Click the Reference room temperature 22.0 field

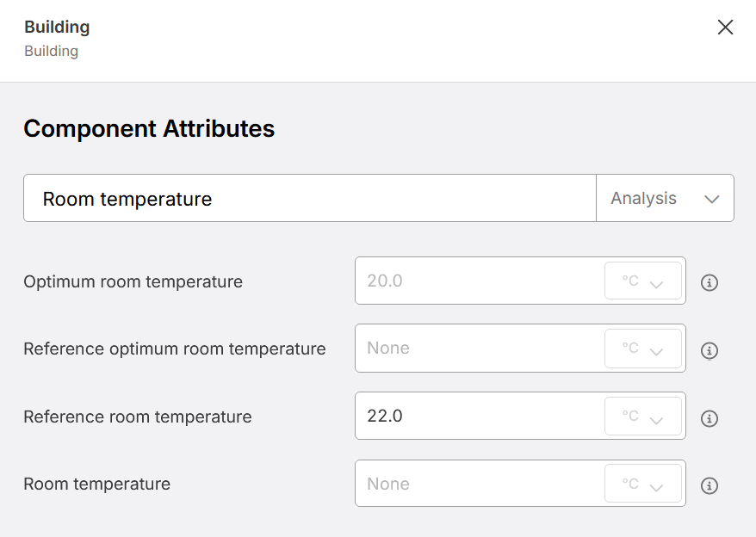pyautogui.click(x=480, y=416)
